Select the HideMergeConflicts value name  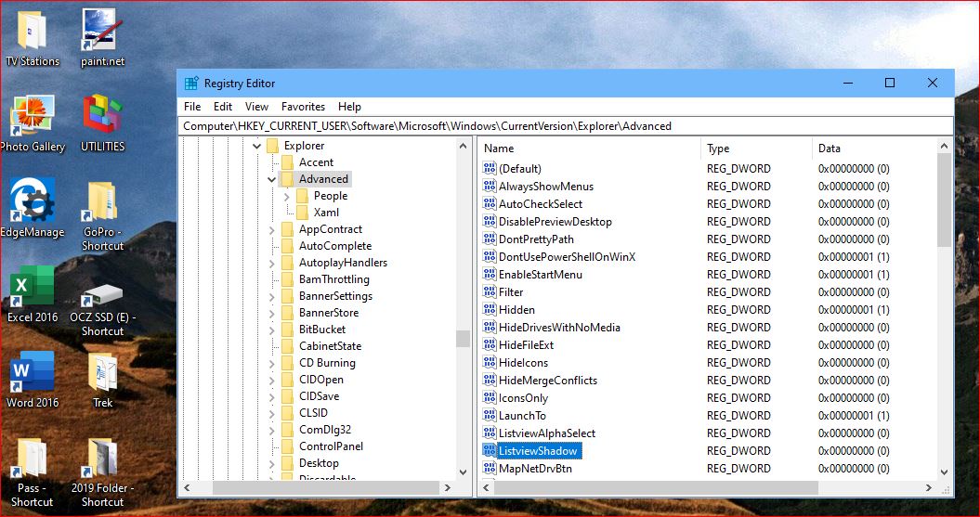[x=547, y=381]
